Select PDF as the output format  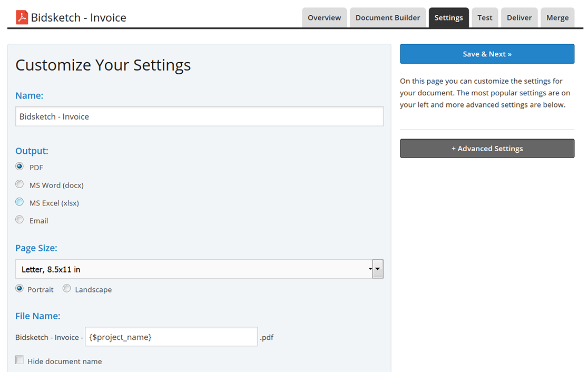(20, 167)
